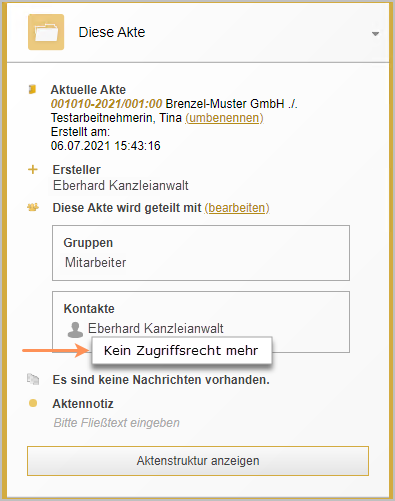This screenshot has height=501, width=395.
Task: Click the Ersteller name Eberhard Kanzleianwalt
Action: [121, 185]
